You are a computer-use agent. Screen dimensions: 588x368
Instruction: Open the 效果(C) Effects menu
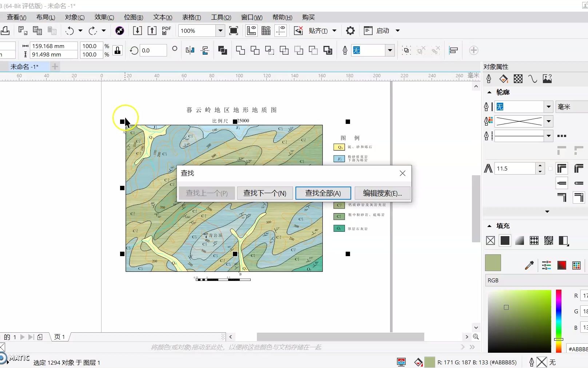click(x=104, y=17)
